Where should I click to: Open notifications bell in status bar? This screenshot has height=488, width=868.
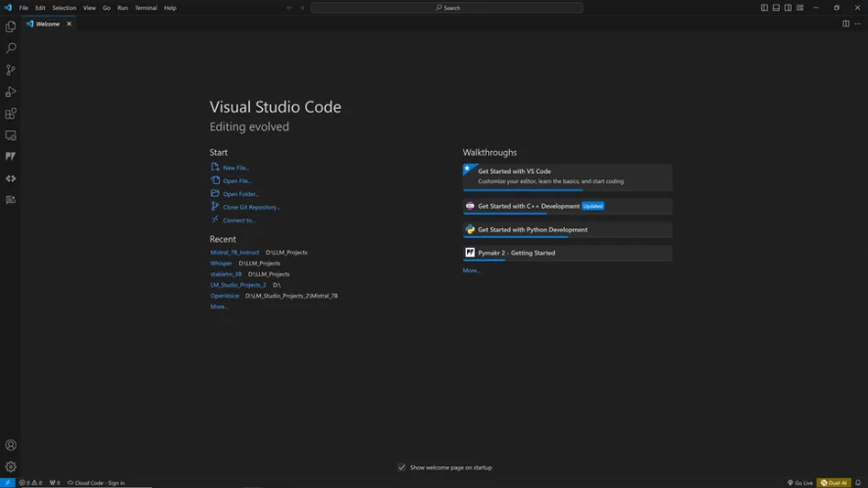858,483
